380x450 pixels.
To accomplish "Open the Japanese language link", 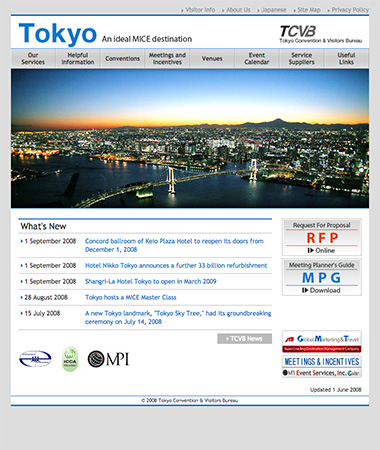I will click(272, 10).
